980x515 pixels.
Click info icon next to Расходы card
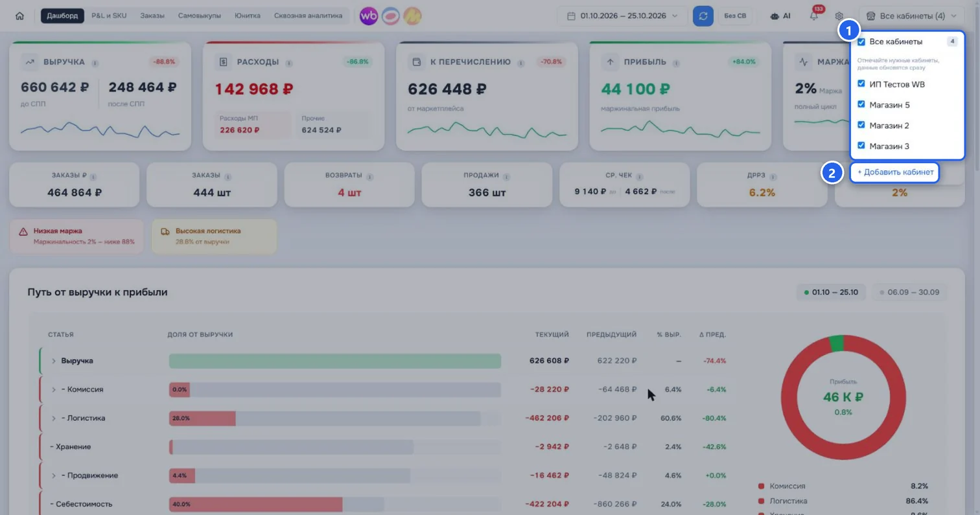tap(288, 63)
